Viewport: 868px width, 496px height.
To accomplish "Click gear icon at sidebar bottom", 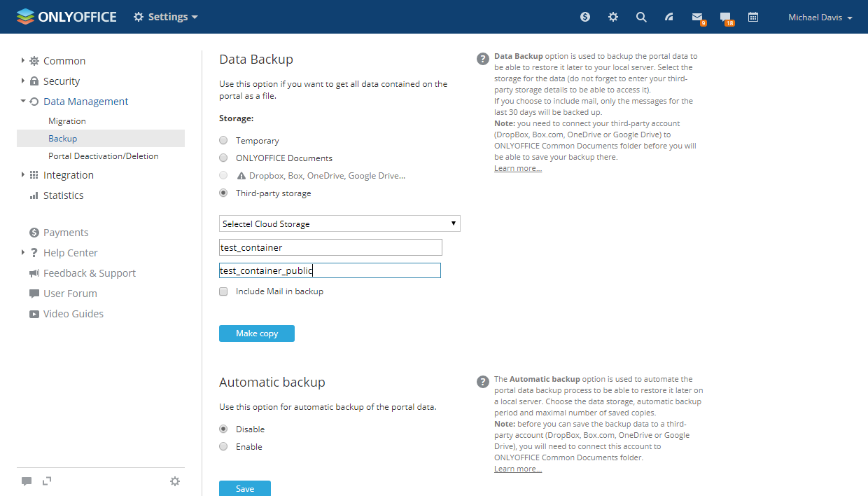I will point(175,481).
